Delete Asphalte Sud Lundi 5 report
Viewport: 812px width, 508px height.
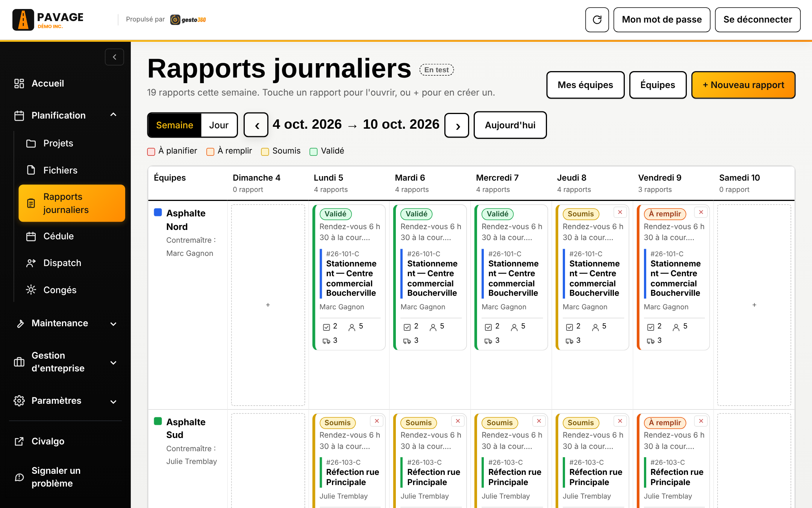[377, 421]
